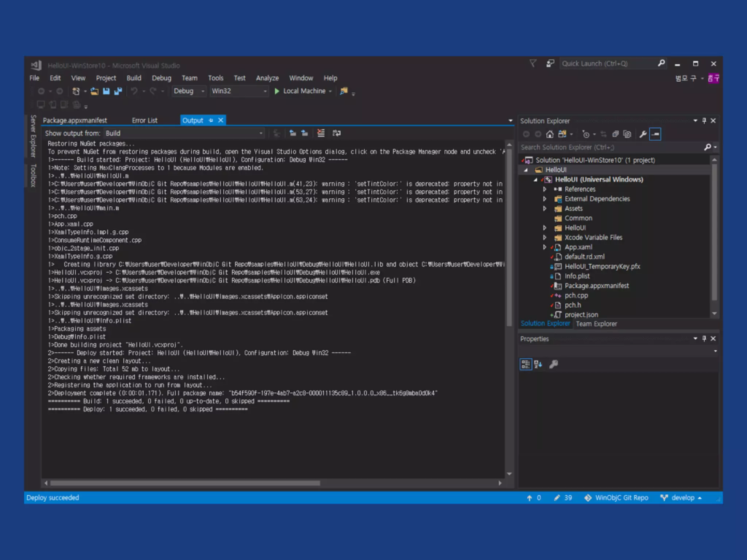Click the horizontal scrollbar of Output pane

[185, 483]
